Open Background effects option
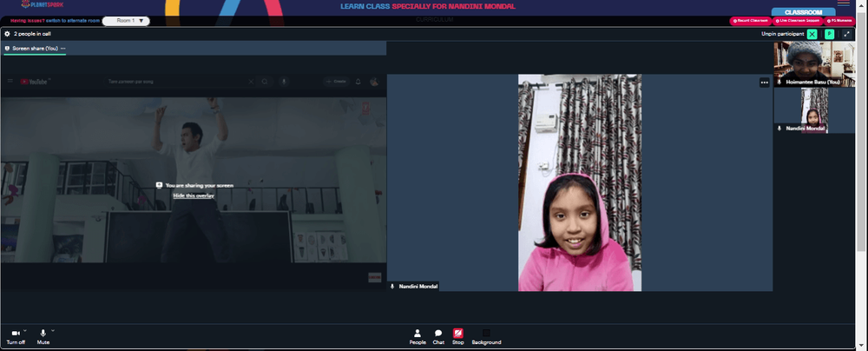The width and height of the screenshot is (868, 351). point(486,336)
